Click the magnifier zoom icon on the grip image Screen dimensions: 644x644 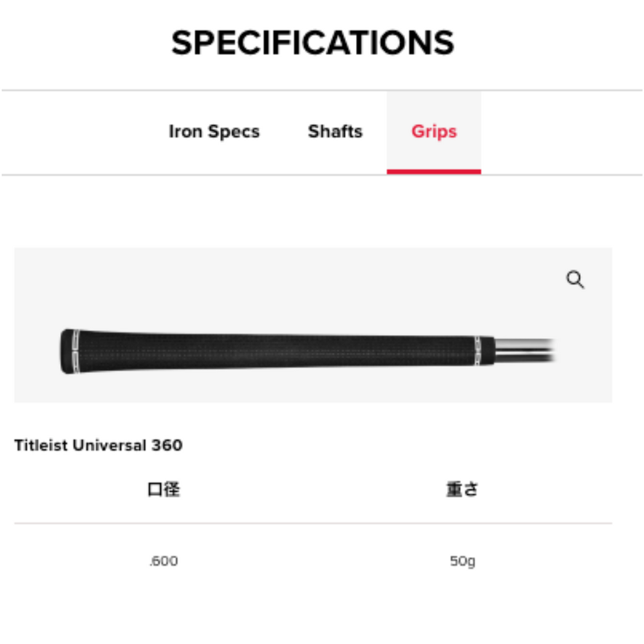[x=575, y=279]
